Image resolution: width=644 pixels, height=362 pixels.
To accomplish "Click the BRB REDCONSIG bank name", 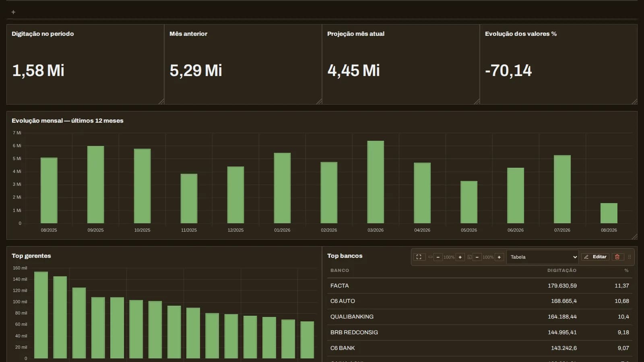I will pyautogui.click(x=354, y=332).
